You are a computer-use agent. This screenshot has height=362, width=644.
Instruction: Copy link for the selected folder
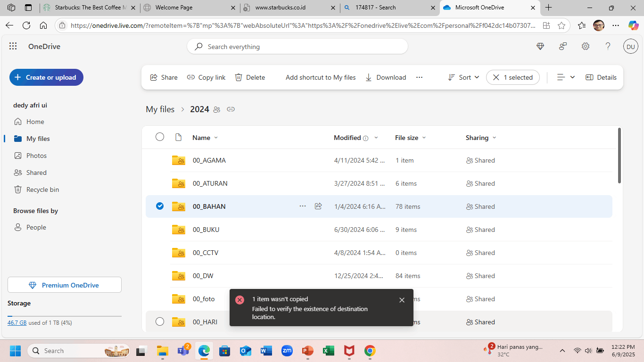tap(206, 77)
